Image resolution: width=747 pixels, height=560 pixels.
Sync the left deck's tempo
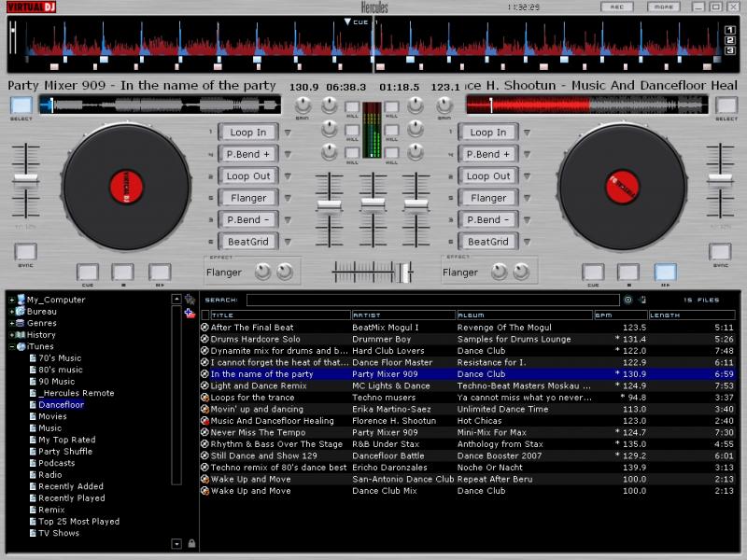[26, 252]
